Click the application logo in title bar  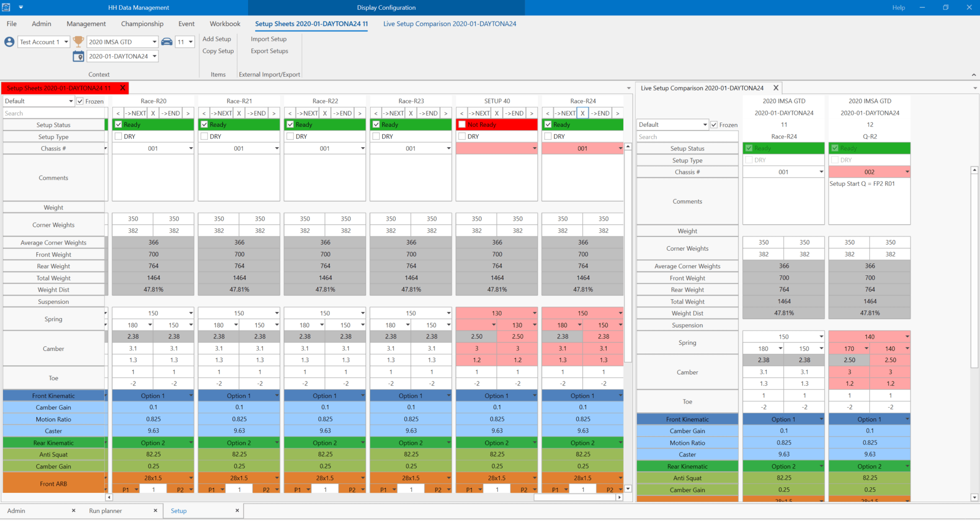(x=6, y=7)
